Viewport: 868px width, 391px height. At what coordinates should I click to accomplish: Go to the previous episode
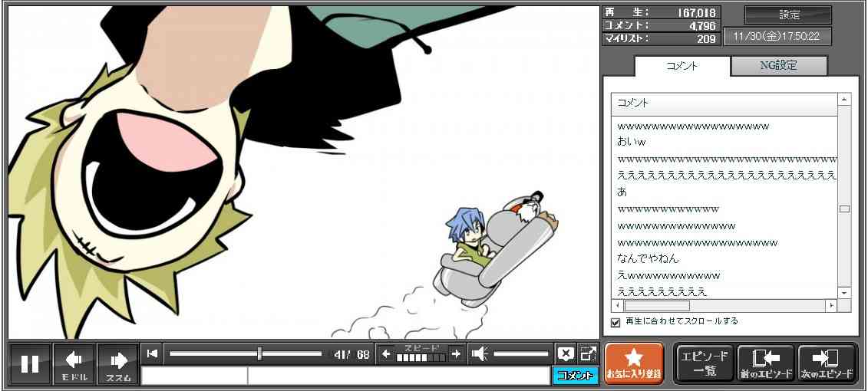click(765, 363)
